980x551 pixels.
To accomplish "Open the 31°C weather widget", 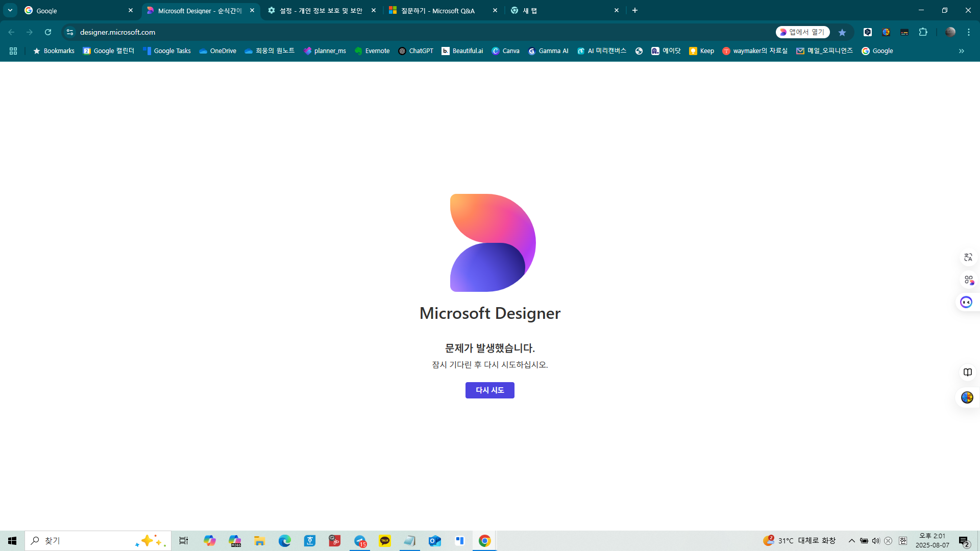I will (799, 541).
